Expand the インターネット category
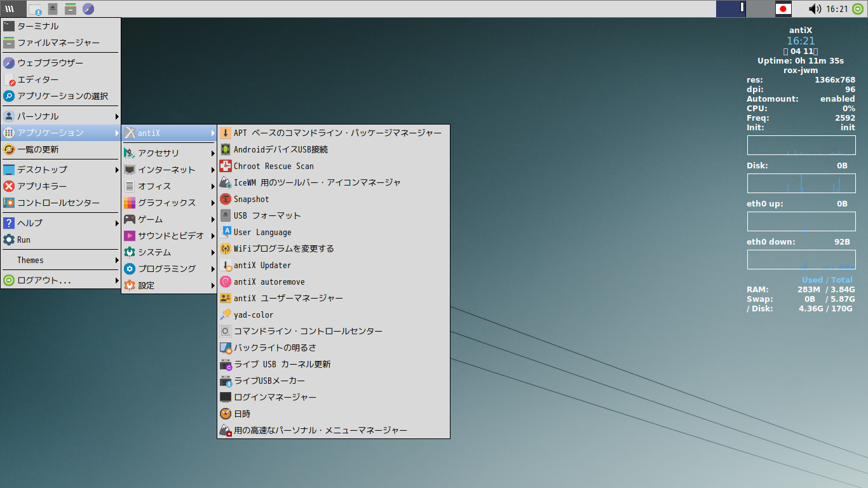This screenshot has height=488, width=868. click(169, 170)
